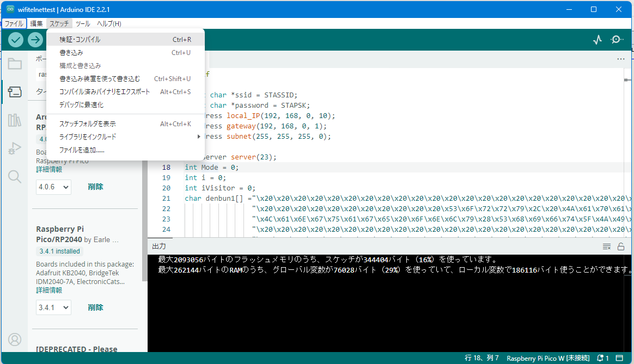Viewport: 634px width, 364px height.
Task: Click the server(23) code line
Action: tap(241, 157)
